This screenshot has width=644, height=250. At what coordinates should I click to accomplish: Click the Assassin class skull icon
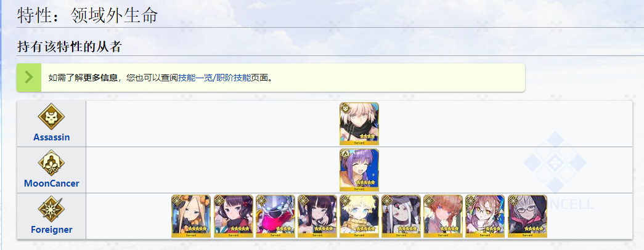click(51, 116)
